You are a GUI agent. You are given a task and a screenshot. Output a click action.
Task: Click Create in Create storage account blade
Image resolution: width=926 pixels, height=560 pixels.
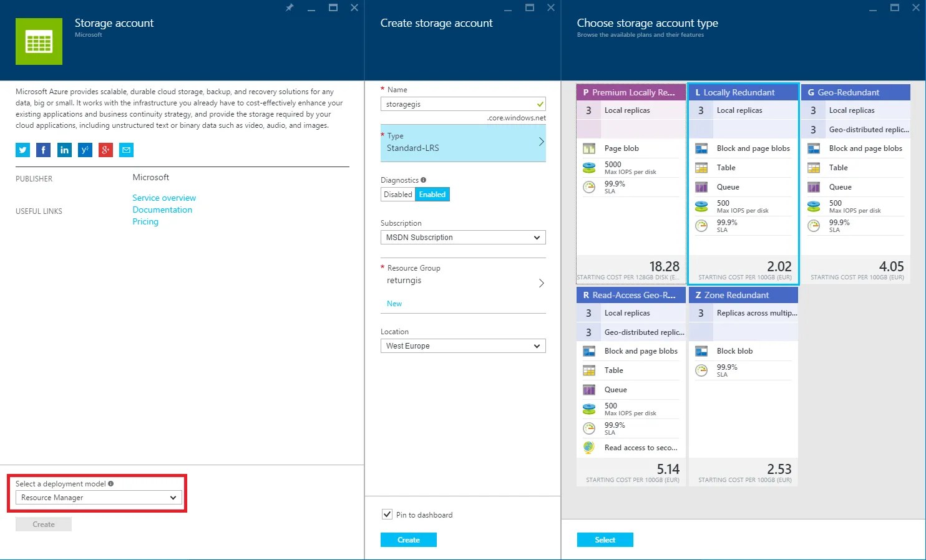click(x=409, y=540)
